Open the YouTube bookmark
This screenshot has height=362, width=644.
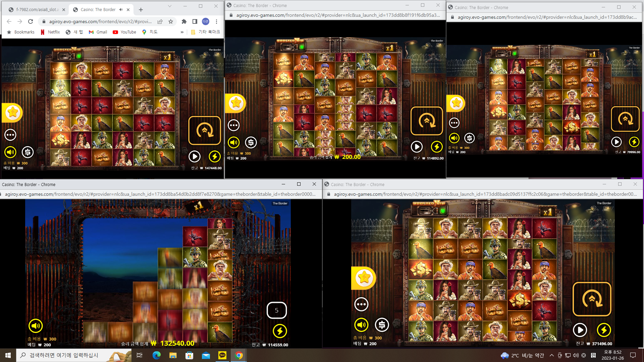pyautogui.click(x=124, y=32)
